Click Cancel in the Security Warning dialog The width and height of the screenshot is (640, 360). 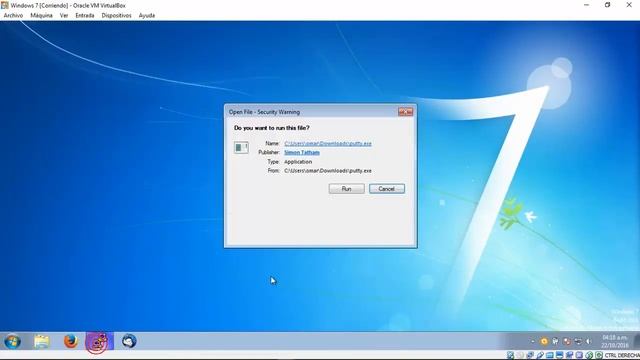pos(387,189)
